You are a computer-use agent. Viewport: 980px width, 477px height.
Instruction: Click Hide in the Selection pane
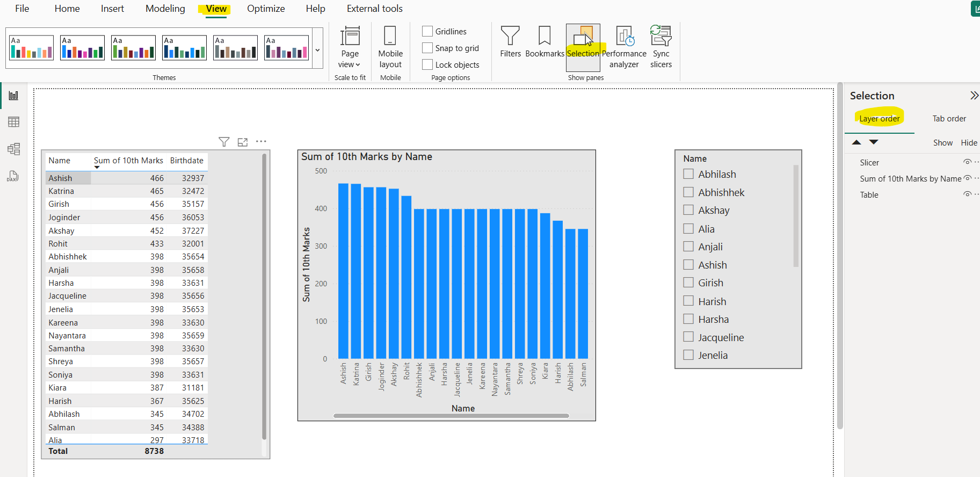point(969,143)
